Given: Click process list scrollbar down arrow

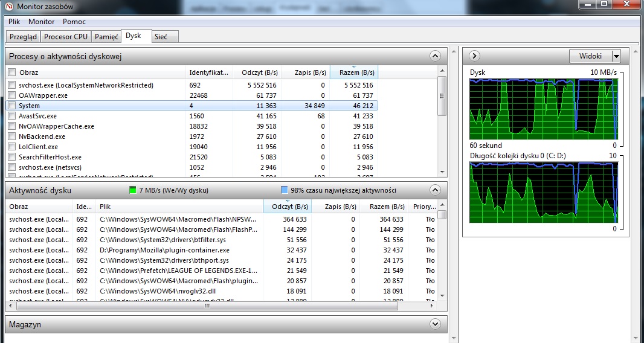Looking at the screenshot, I should 442,171.
